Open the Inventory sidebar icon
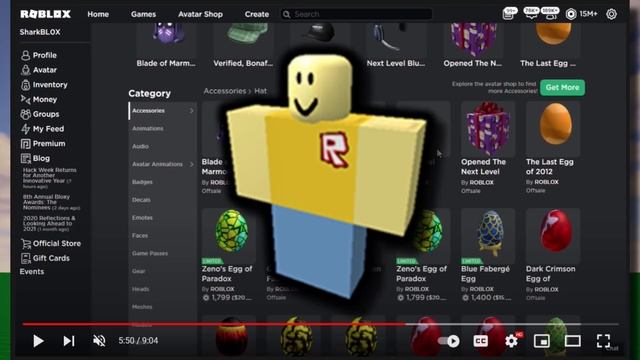 point(25,84)
